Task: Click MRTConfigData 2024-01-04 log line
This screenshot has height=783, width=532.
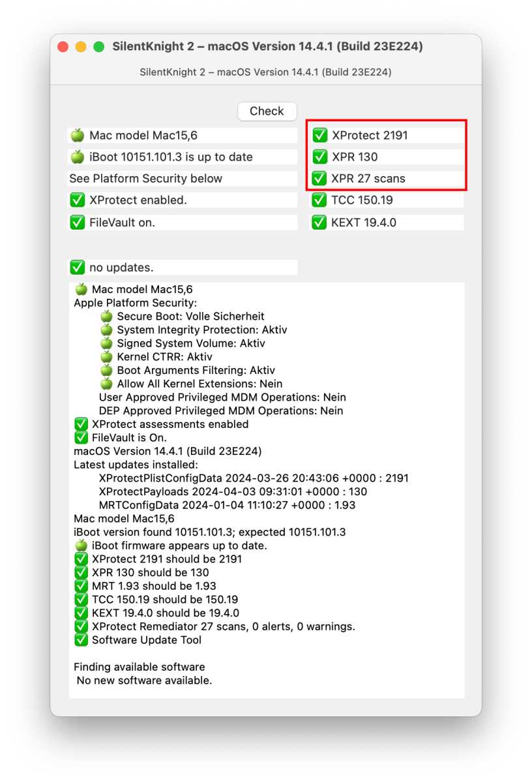Action: point(227,505)
